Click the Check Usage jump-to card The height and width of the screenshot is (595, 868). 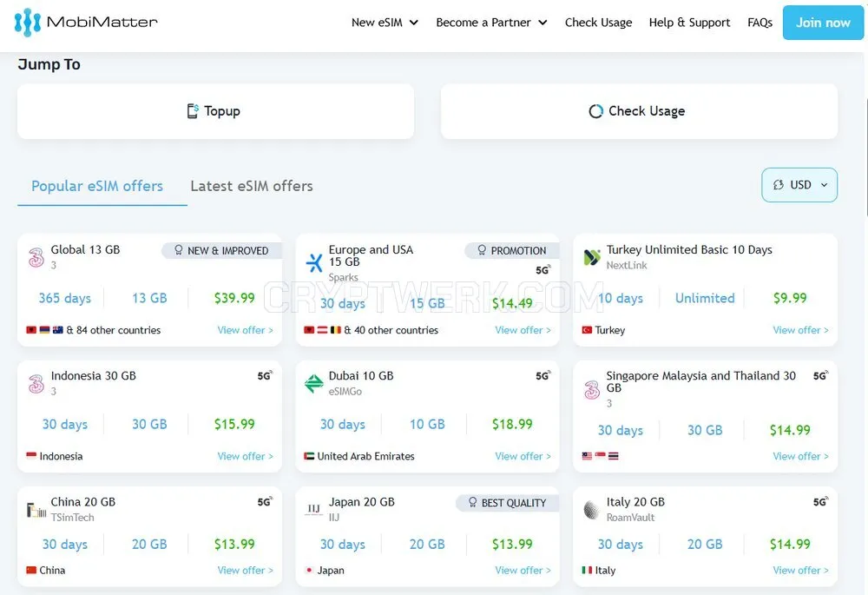[640, 111]
